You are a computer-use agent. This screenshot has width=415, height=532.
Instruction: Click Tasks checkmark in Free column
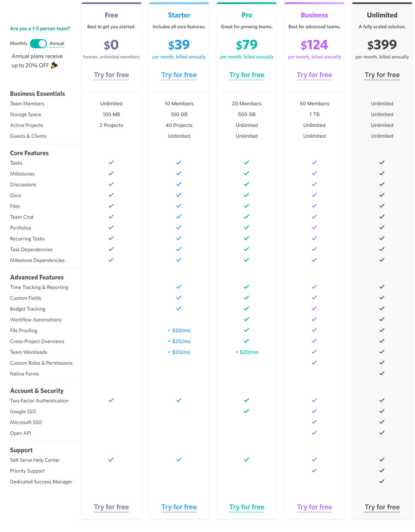tap(111, 162)
